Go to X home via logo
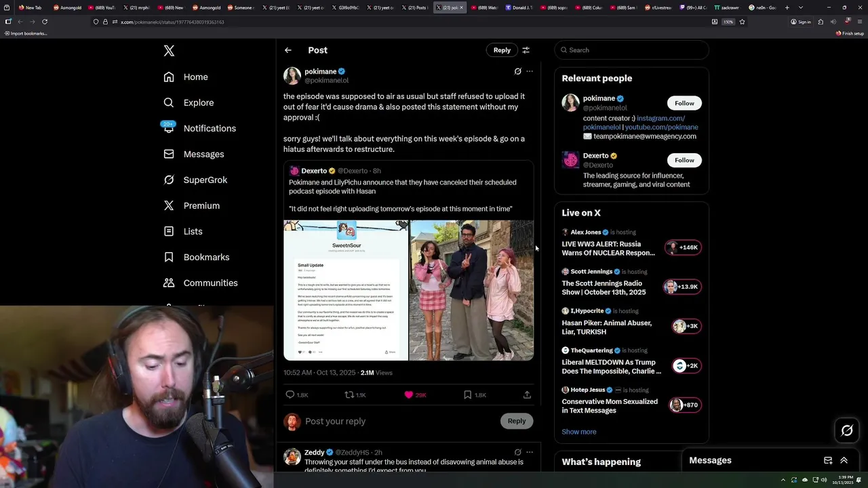Image resolution: width=868 pixels, height=488 pixels. [169, 51]
